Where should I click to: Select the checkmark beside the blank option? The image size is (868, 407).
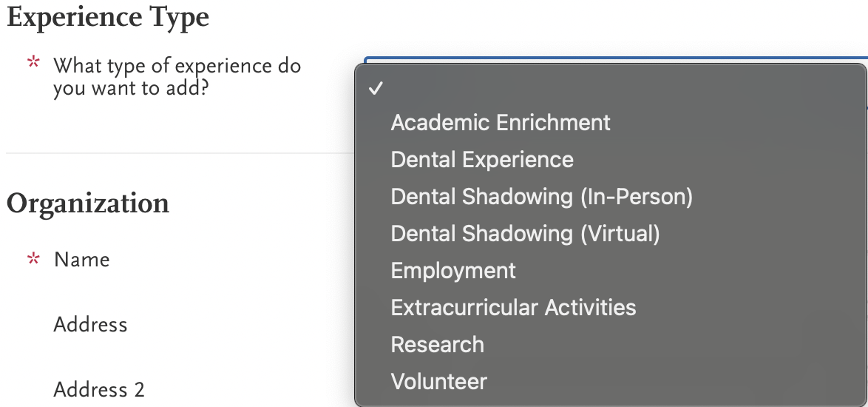point(376,88)
